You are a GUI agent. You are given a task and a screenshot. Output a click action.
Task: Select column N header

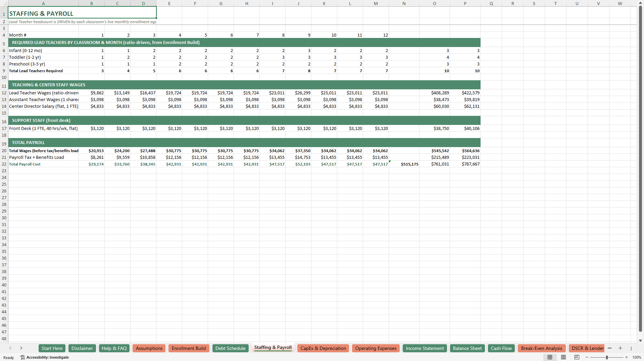tap(404, 3)
